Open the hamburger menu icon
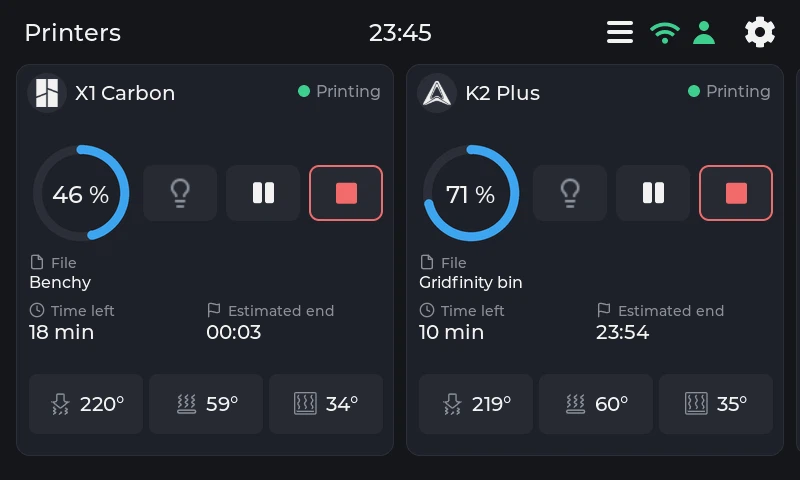This screenshot has height=480, width=800. click(x=620, y=32)
